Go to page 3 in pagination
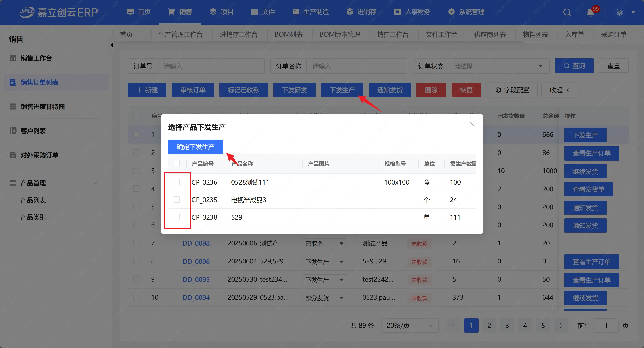The width and height of the screenshot is (644, 348). pos(507,325)
